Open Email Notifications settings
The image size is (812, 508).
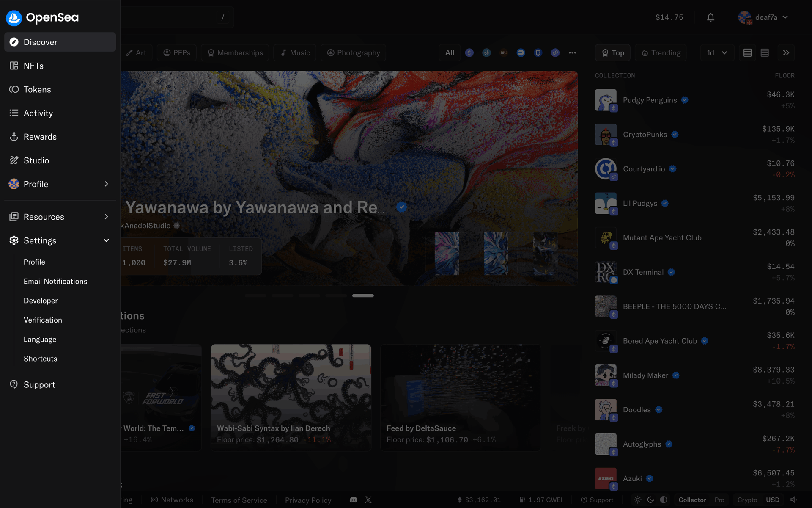[55, 282]
